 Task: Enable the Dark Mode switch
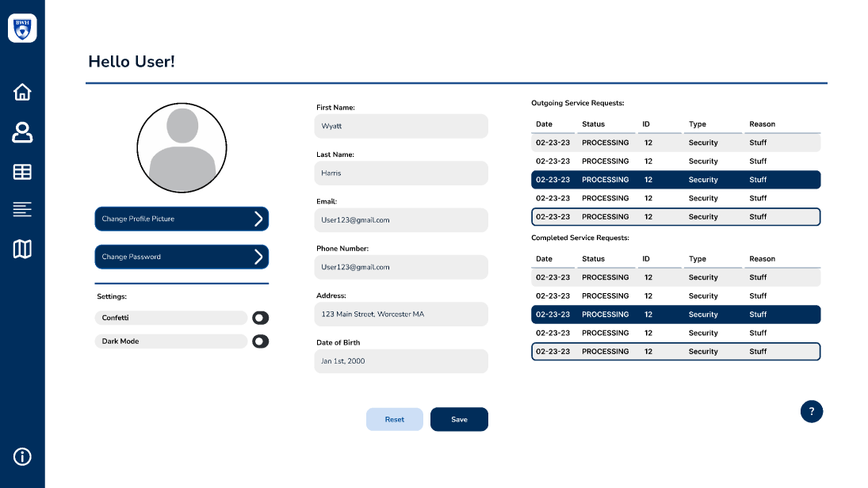[x=260, y=341]
